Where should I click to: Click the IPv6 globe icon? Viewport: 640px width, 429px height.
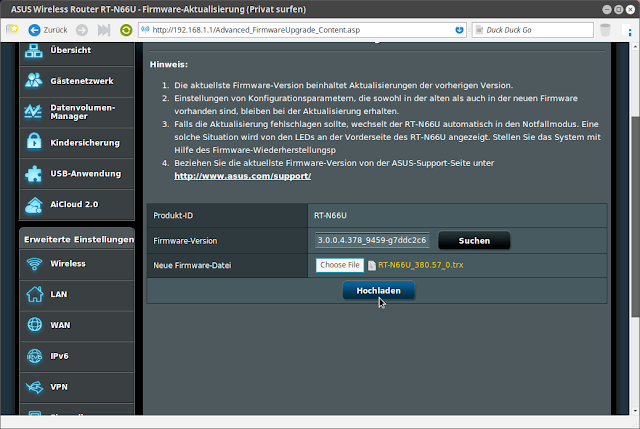pos(35,356)
